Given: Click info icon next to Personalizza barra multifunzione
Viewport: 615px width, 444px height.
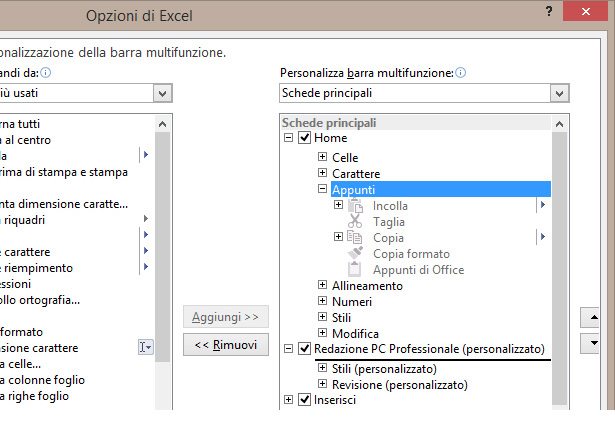Looking at the screenshot, I should tap(461, 73).
